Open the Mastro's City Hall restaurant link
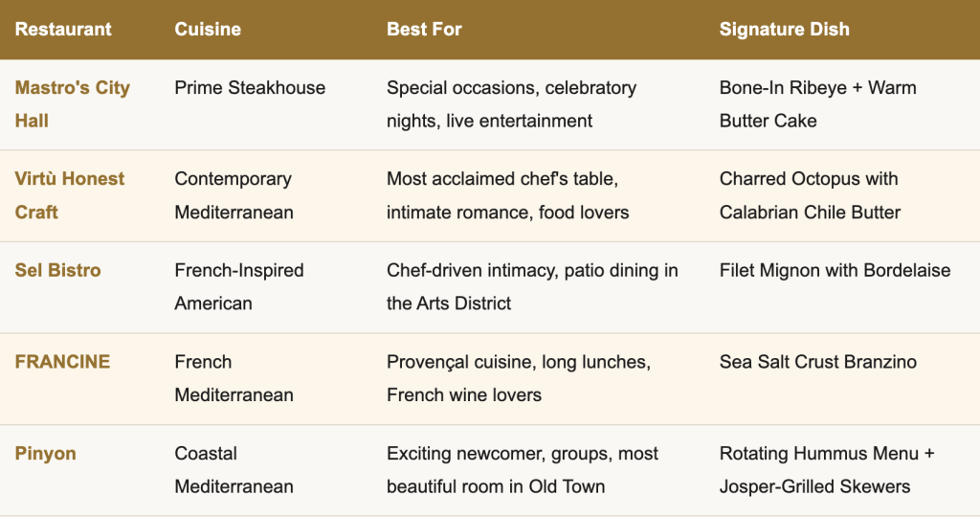980x517 pixels. pyautogui.click(x=72, y=88)
